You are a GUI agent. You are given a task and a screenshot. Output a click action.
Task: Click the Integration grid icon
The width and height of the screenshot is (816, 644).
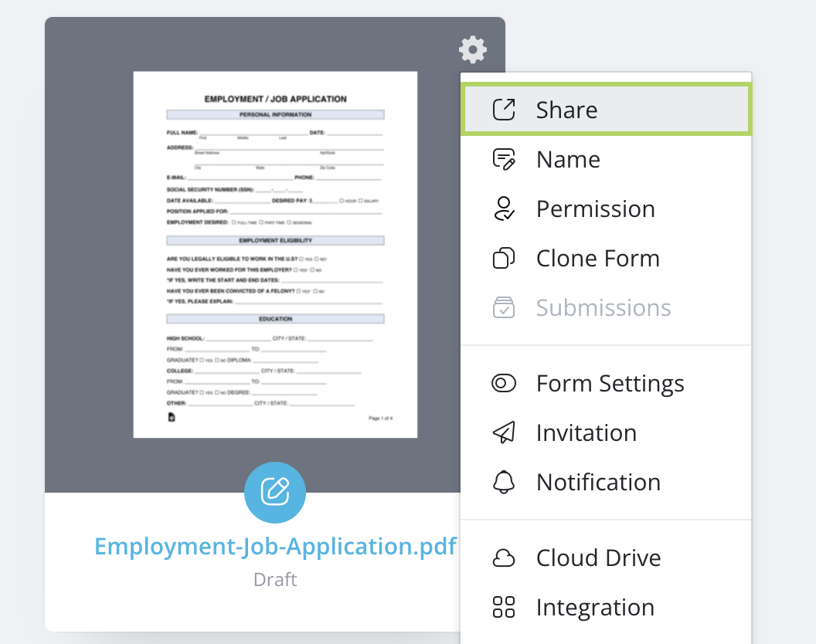tap(504, 608)
